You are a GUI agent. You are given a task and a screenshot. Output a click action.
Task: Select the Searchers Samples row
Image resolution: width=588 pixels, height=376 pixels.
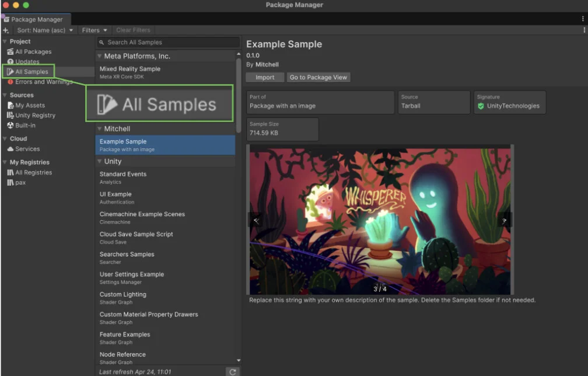point(166,258)
